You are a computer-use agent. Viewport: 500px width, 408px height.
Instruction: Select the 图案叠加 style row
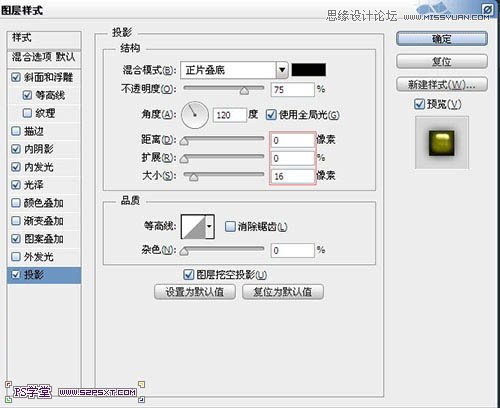[x=44, y=239]
